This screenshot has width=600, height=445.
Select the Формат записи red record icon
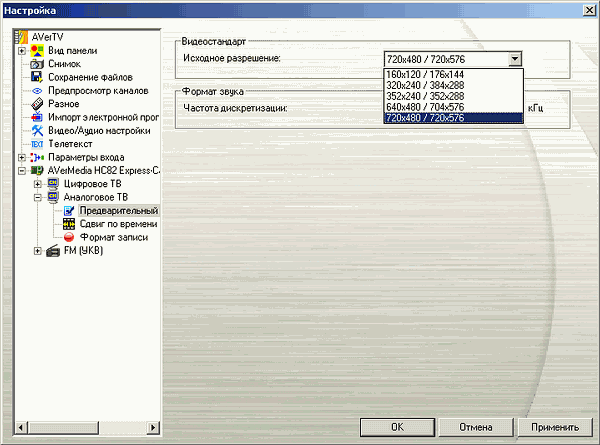coord(69,237)
